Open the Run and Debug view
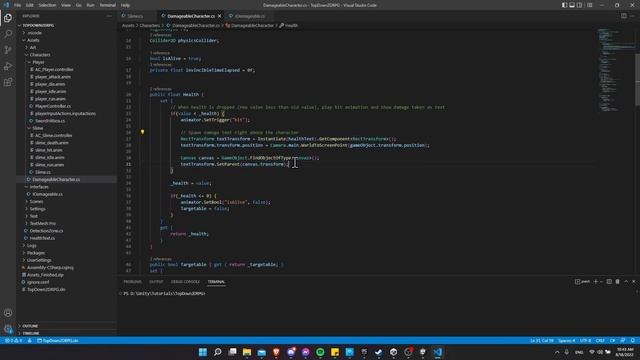640x360 pixels. (8, 66)
